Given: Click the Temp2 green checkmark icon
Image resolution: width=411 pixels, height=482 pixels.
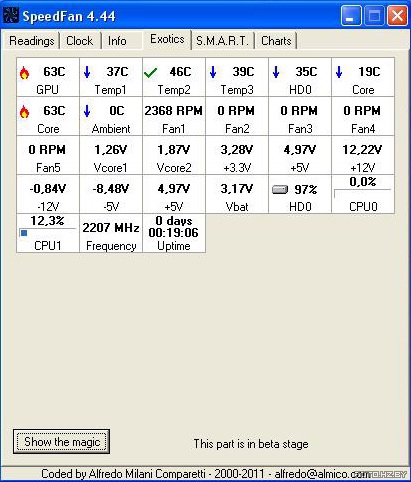Looking at the screenshot, I should [x=150, y=73].
